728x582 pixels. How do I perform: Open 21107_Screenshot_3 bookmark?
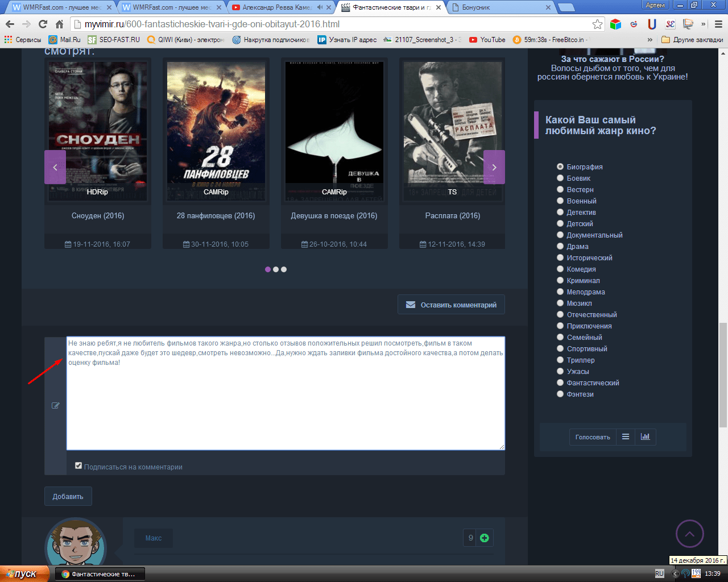[x=423, y=40]
